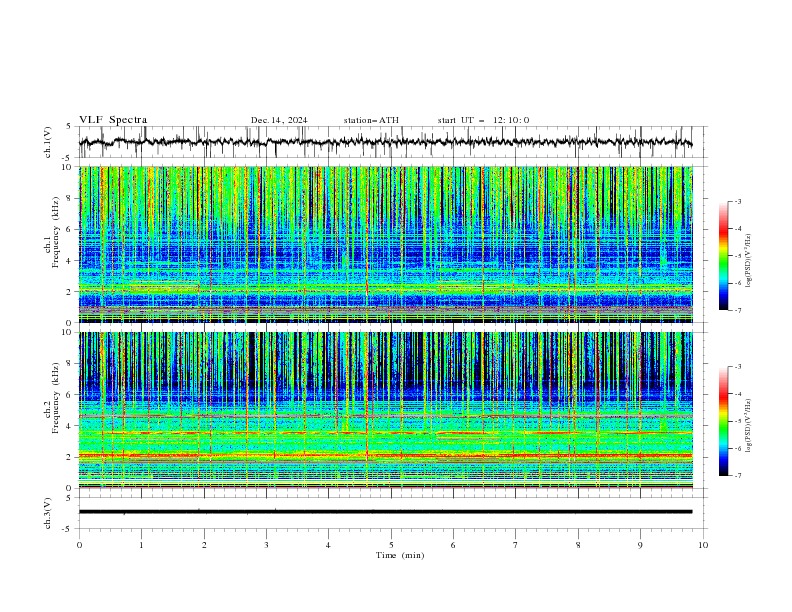Click the time axis tick label '8'
The height and width of the screenshot is (612, 792).
pos(578,545)
